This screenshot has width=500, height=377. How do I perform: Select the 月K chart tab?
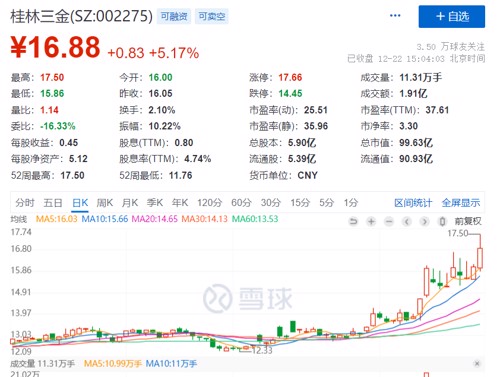tap(130, 203)
